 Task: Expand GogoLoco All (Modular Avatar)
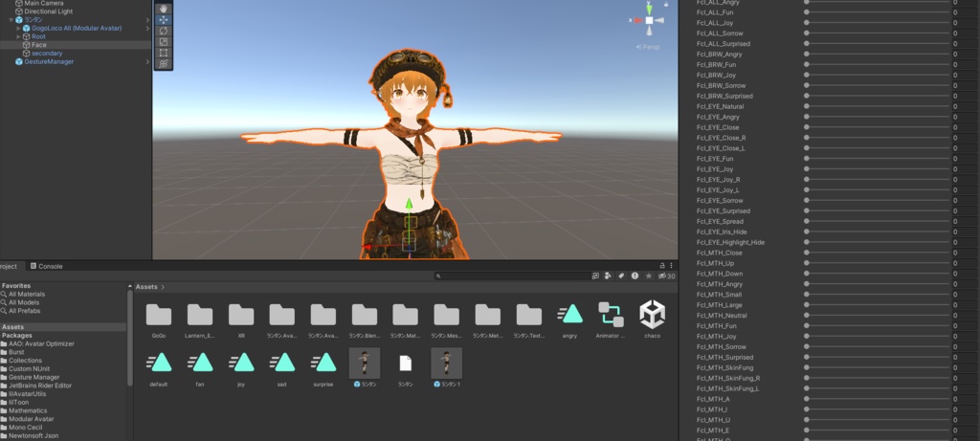click(19, 28)
